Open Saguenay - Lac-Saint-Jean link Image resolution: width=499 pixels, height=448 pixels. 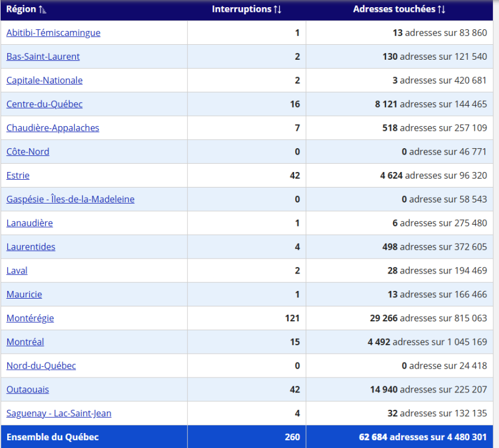pyautogui.click(x=59, y=413)
